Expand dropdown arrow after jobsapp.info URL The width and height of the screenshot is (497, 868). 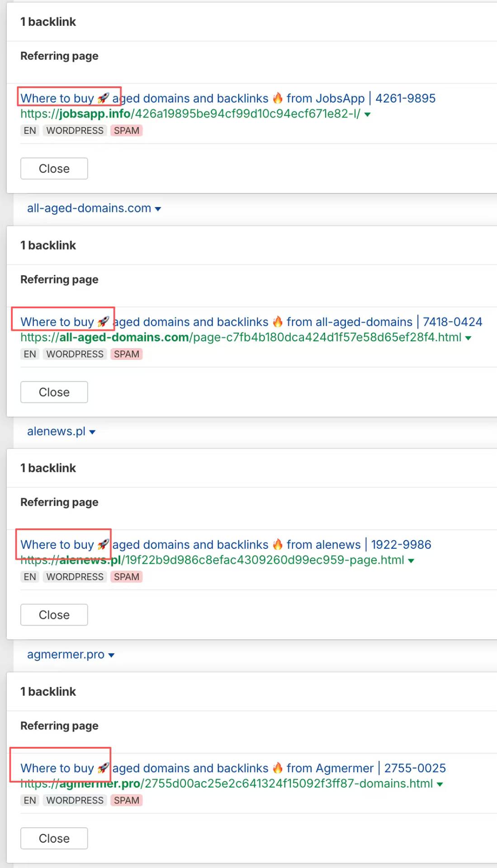pos(367,114)
